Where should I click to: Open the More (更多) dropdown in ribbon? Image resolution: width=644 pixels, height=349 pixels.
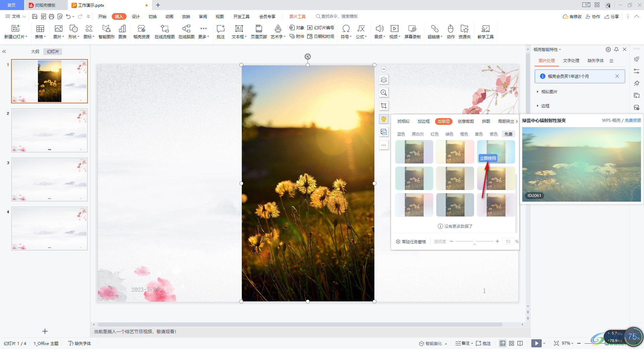204,32
